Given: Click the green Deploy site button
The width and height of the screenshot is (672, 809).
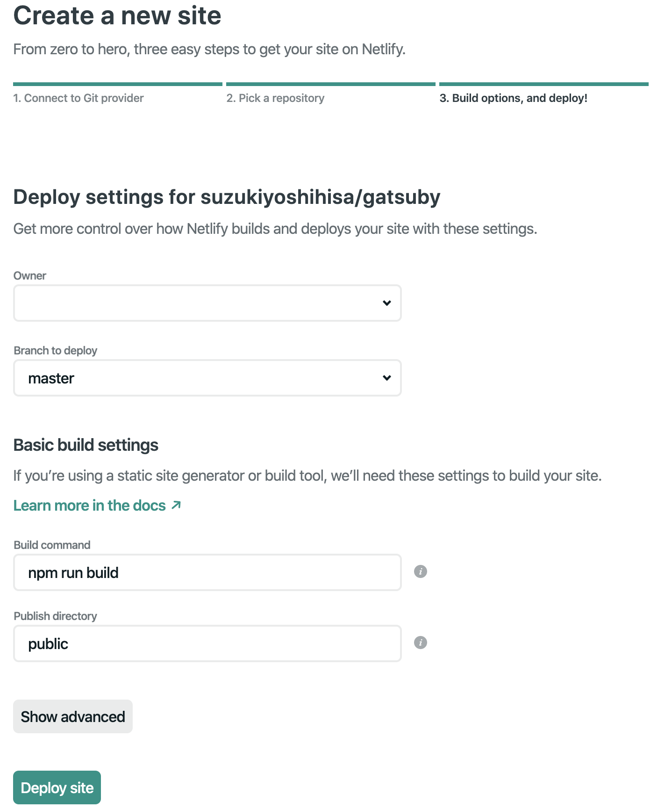Looking at the screenshot, I should click(57, 787).
